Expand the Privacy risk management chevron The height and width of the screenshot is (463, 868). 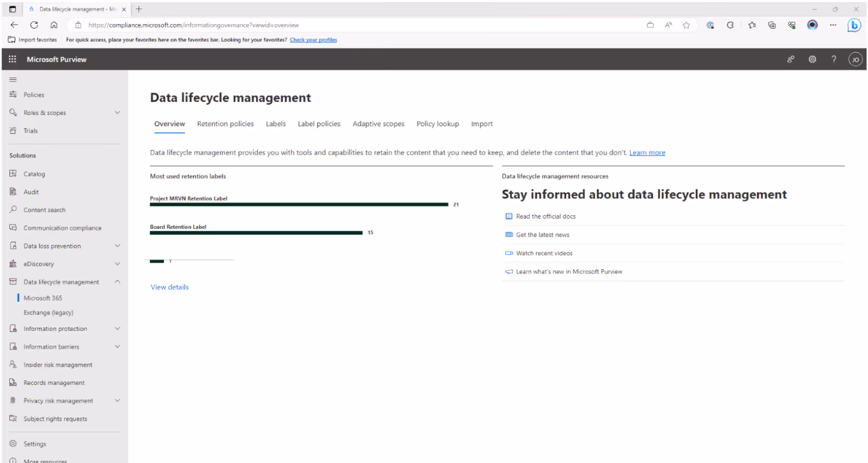(x=117, y=400)
